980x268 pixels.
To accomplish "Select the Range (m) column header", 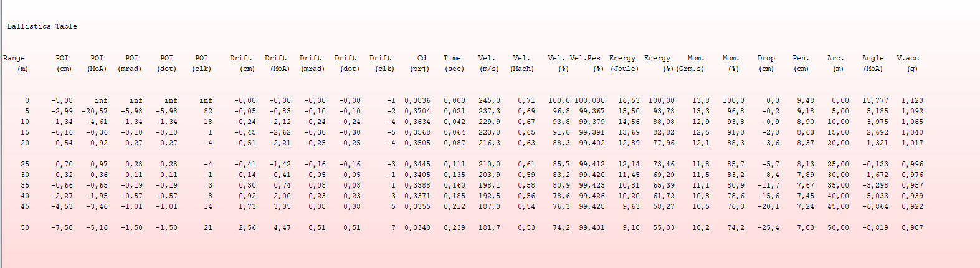I will point(14,63).
